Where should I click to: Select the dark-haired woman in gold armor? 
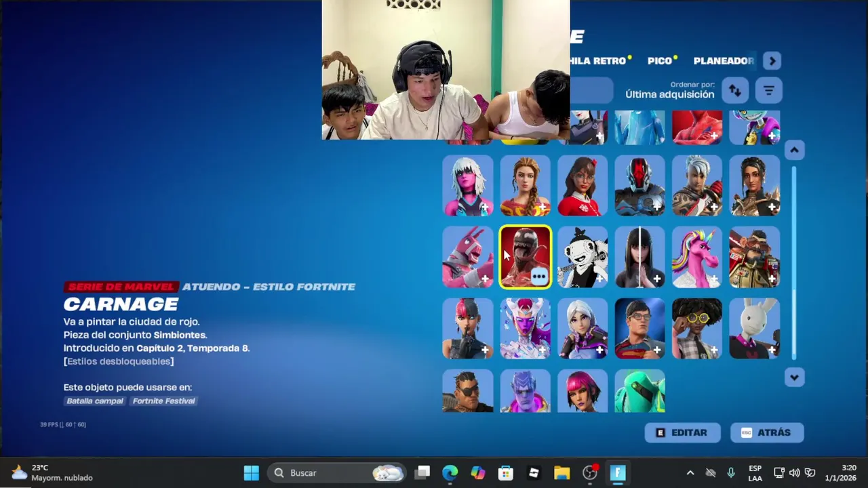click(x=755, y=186)
